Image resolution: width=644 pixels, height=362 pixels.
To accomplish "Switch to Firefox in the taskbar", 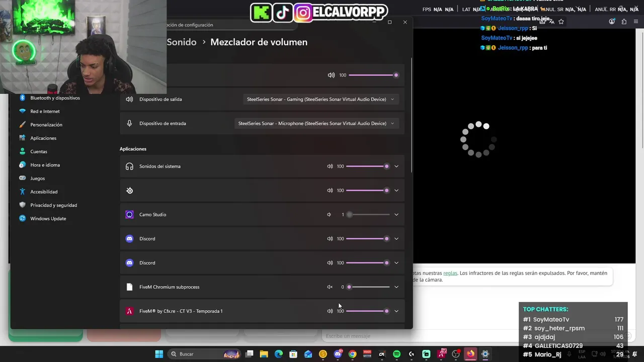I will click(x=470, y=354).
